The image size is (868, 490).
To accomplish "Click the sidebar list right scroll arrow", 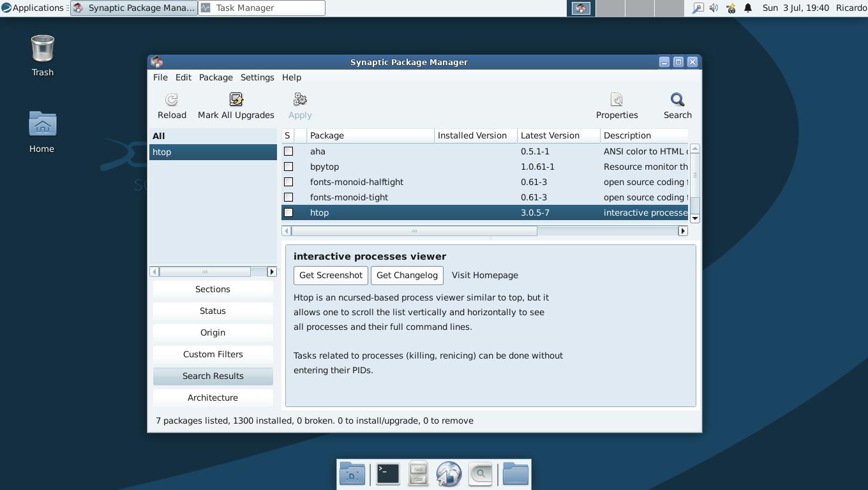I will click(x=272, y=272).
